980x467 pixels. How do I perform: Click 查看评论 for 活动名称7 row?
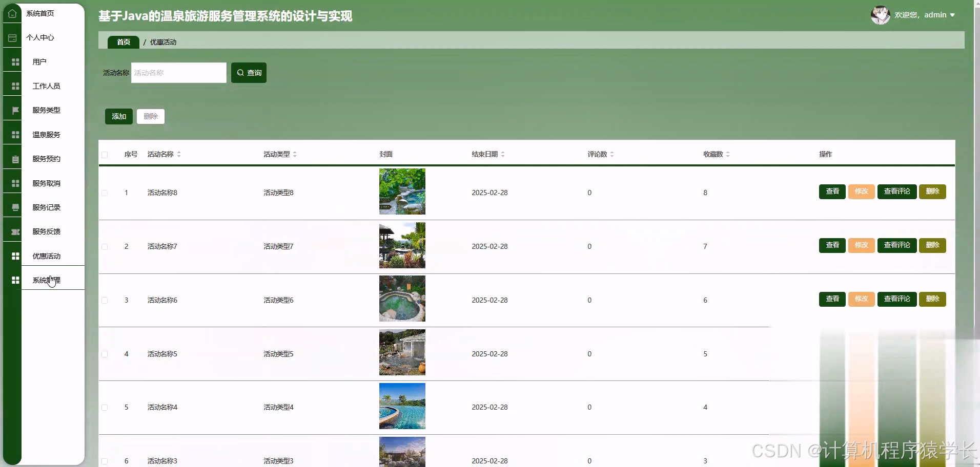point(897,245)
